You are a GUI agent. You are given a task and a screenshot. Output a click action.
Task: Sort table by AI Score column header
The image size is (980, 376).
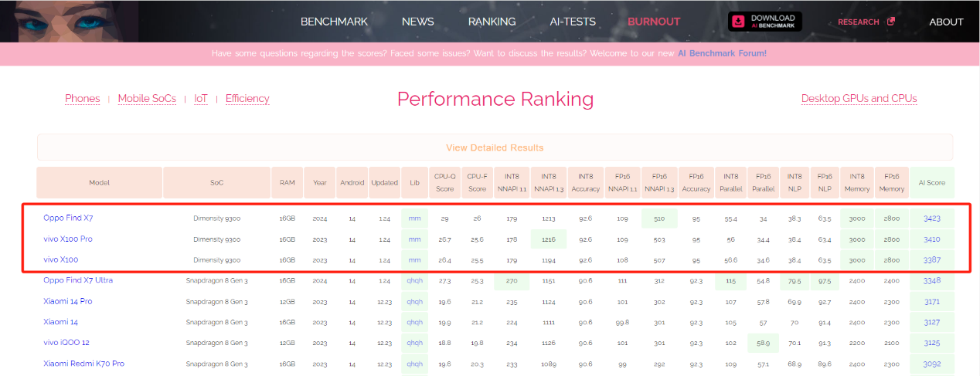pos(931,183)
